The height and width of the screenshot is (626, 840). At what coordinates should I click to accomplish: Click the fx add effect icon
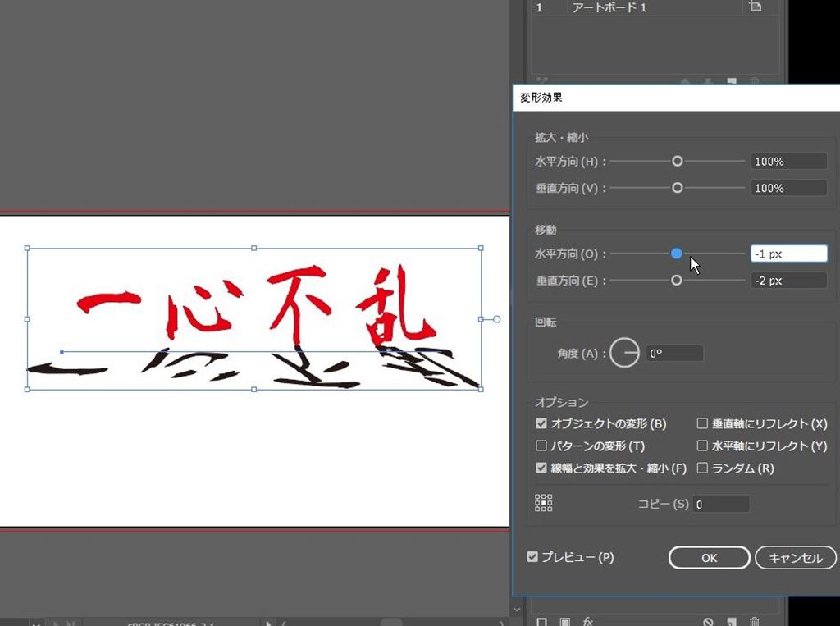coord(588,621)
